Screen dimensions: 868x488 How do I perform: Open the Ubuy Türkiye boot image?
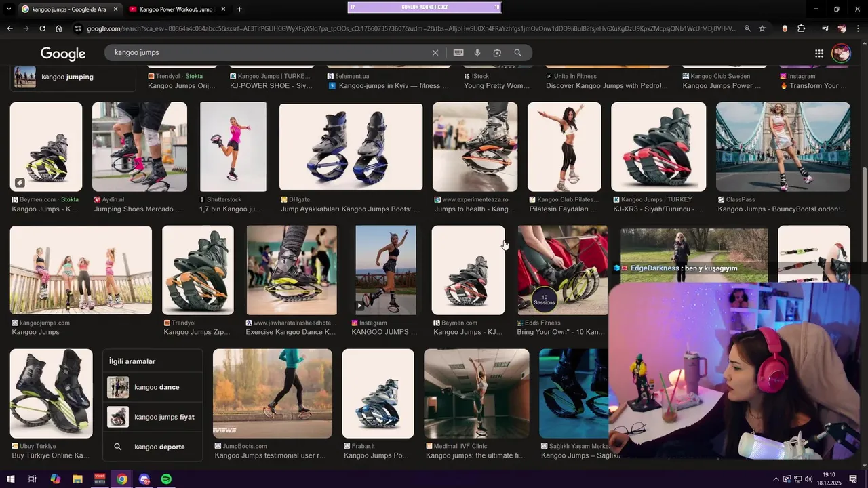(x=52, y=394)
